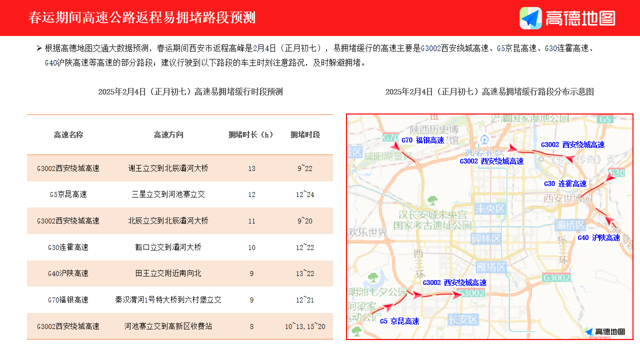Click direction 北辰立交到北辰灞河大桥
Viewport: 640px width, 360px height.
(168, 221)
